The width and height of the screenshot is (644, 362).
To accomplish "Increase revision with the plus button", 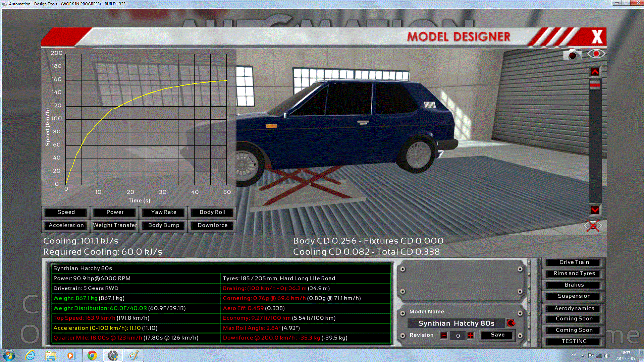I will (471, 335).
